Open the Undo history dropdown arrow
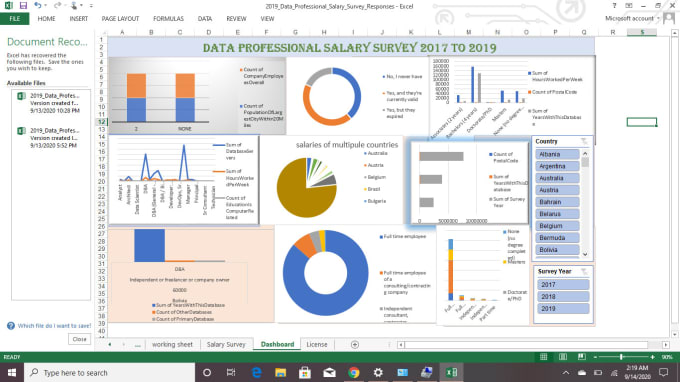 (46, 6)
